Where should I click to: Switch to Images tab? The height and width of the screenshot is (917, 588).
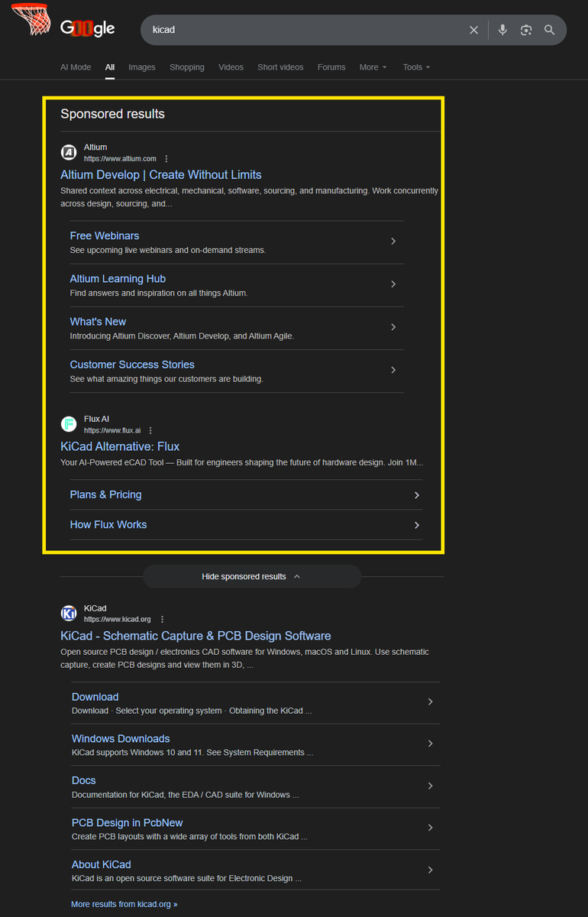(x=142, y=67)
